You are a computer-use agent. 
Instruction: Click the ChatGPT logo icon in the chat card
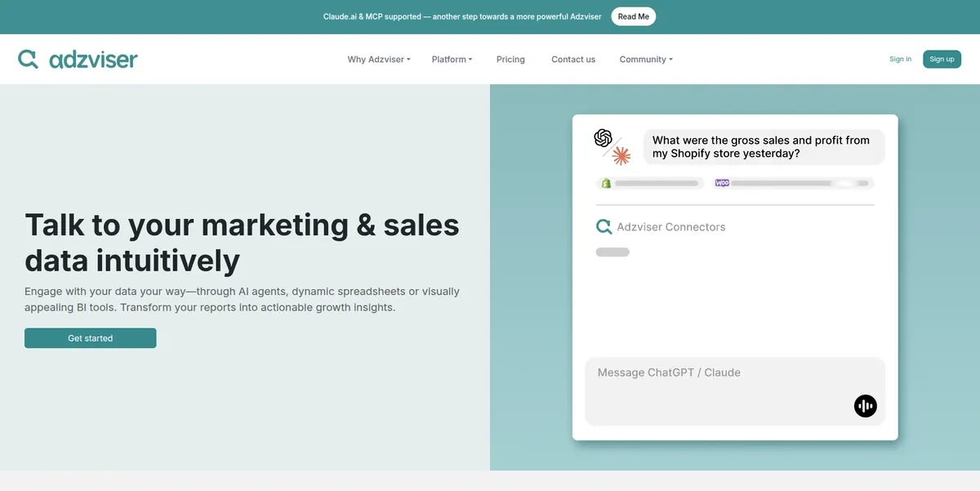point(604,138)
